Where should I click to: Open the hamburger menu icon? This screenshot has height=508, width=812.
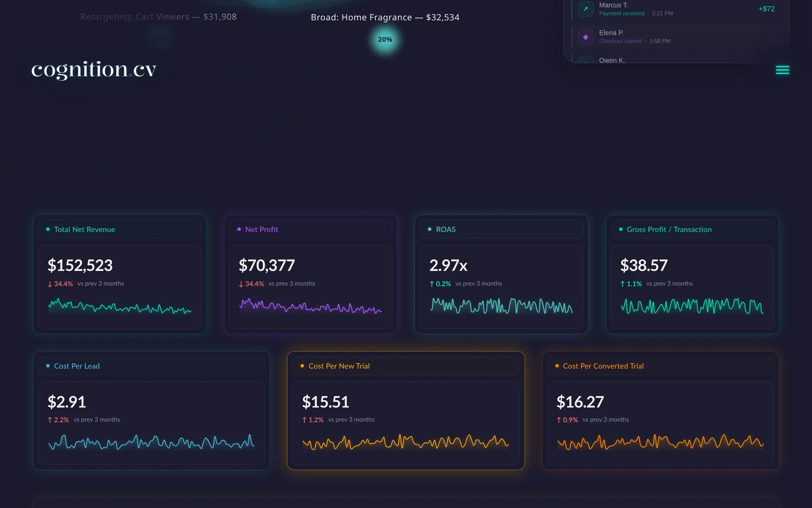click(x=782, y=70)
